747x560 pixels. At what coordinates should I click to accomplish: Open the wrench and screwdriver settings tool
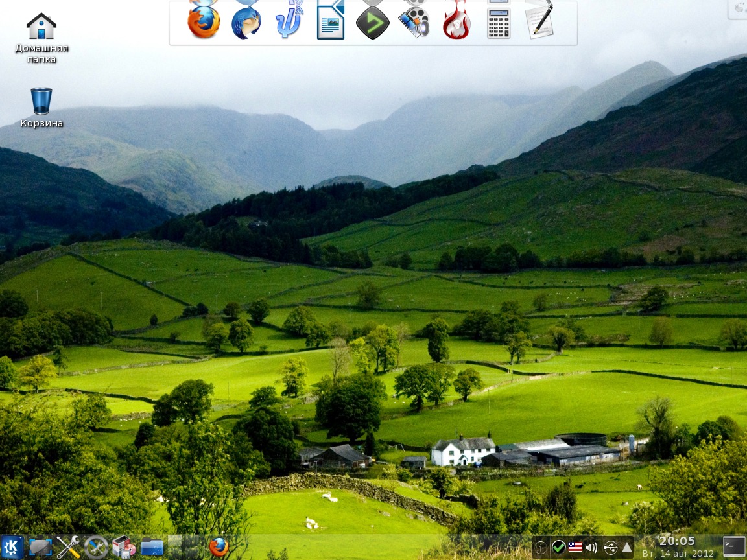68,547
